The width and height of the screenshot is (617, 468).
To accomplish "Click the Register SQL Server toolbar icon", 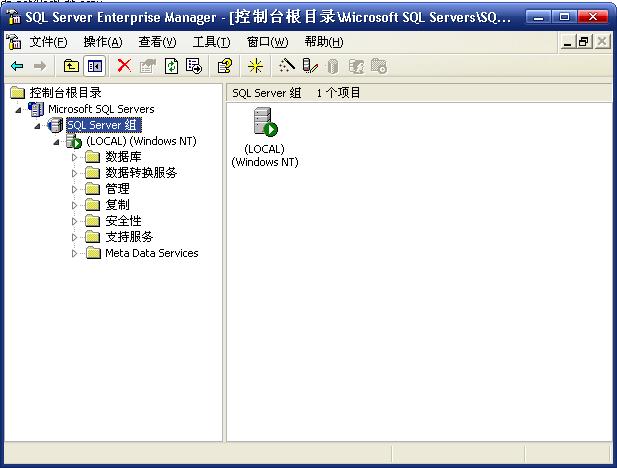I will coord(310,66).
